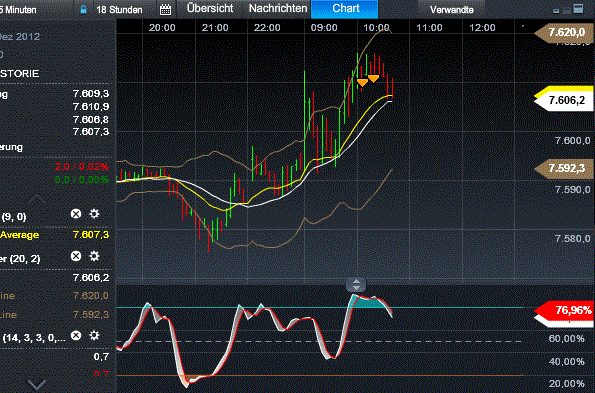
Task: Open the 18 Stunden time range dropdown
Action: coord(119,10)
